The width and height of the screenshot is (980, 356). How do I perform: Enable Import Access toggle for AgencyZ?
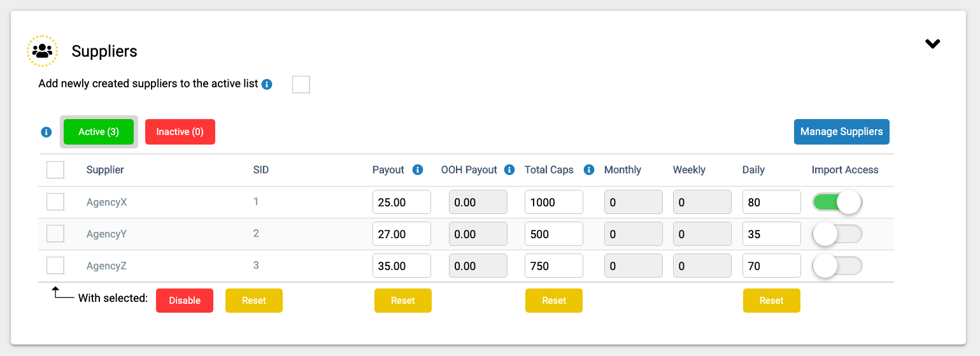[x=837, y=266]
